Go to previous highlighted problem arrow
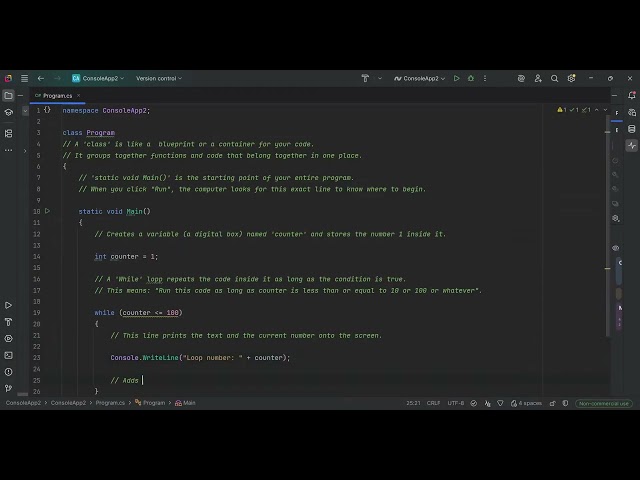The image size is (640, 480). tap(597, 110)
